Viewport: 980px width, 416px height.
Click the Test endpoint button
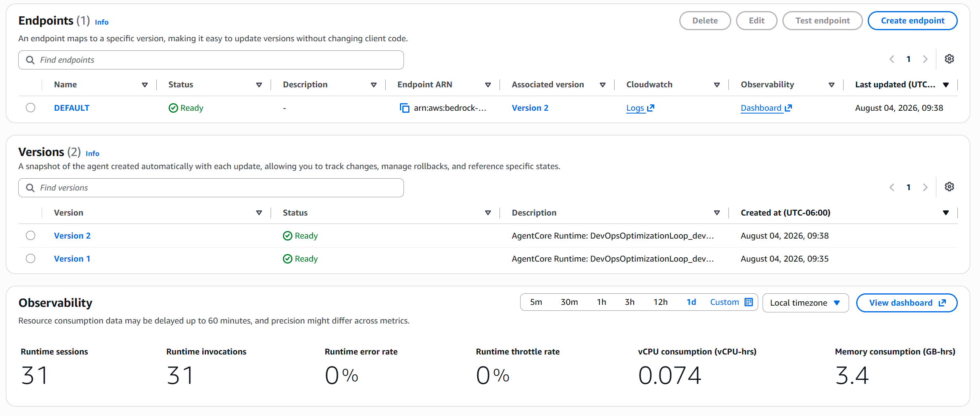(822, 21)
